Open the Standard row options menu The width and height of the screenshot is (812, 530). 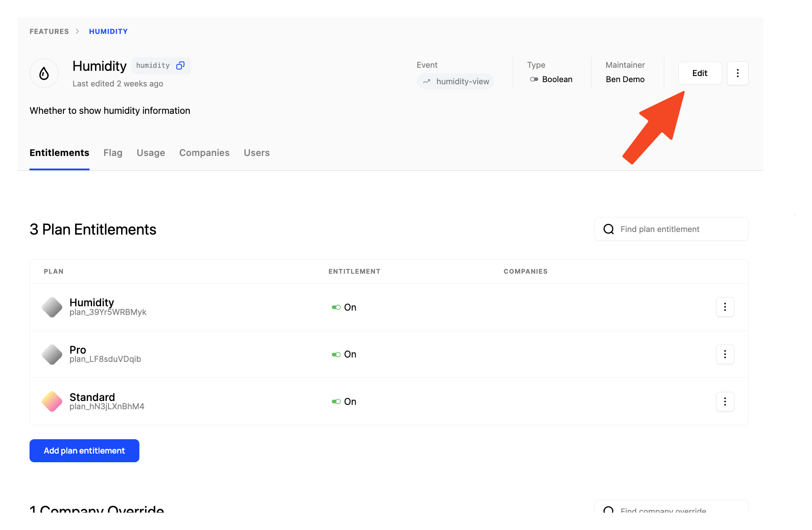tap(725, 401)
